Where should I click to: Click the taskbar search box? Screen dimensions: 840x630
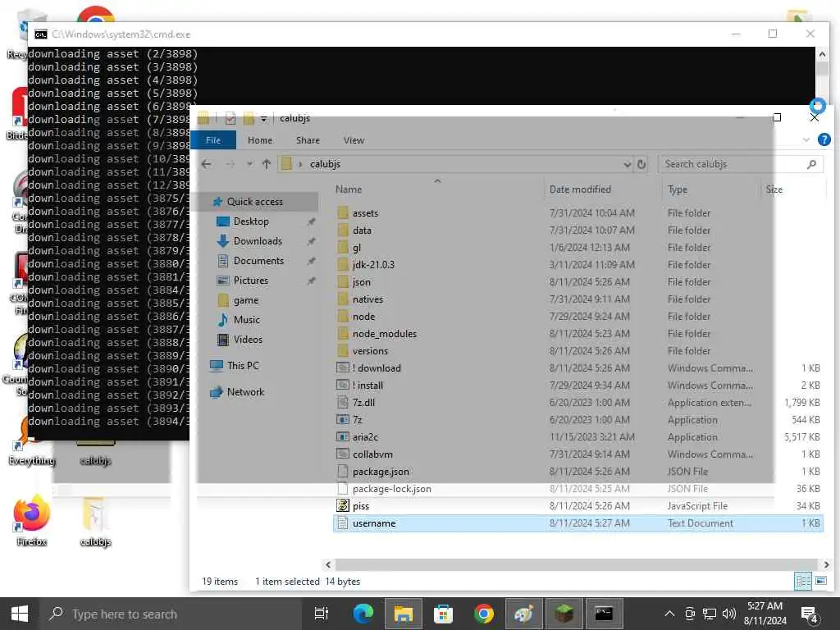click(171, 614)
